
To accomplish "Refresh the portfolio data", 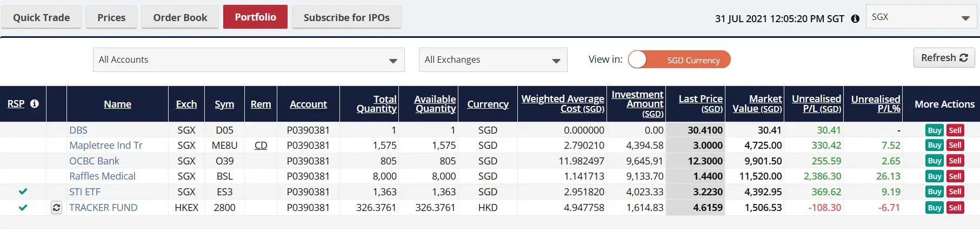I will coord(944,58).
